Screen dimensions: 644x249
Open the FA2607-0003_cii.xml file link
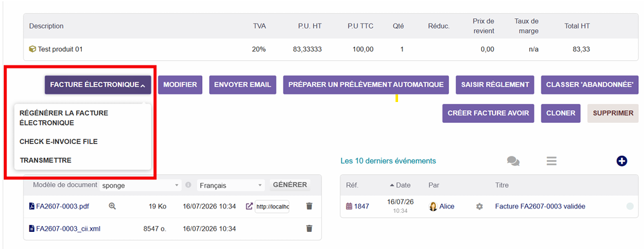pos(68,229)
